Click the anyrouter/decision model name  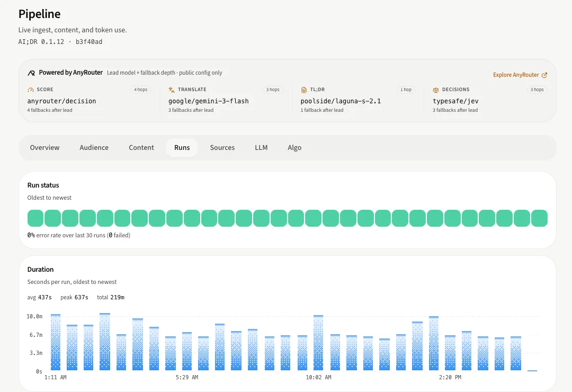coord(61,101)
